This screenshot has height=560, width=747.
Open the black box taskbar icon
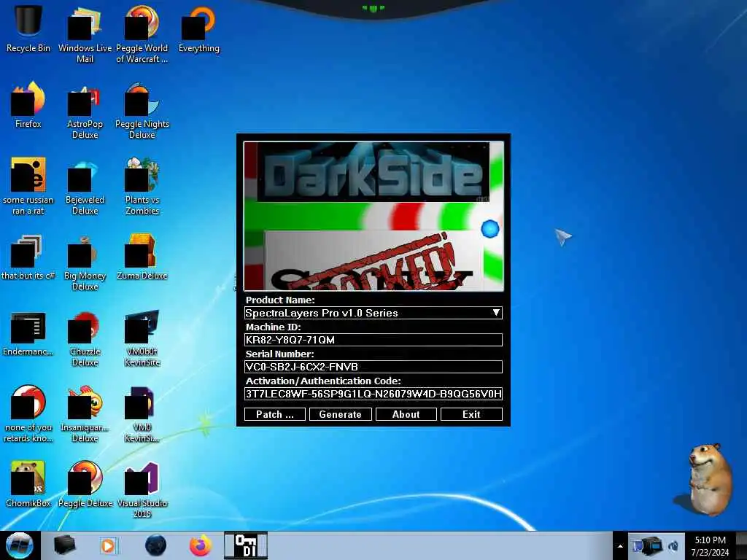tap(65, 545)
